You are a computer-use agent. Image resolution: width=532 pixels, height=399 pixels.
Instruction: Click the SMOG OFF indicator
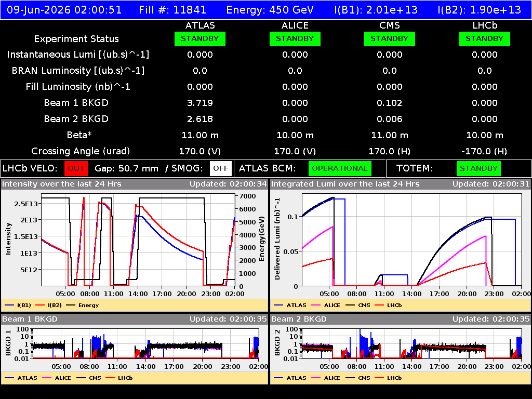click(x=220, y=168)
